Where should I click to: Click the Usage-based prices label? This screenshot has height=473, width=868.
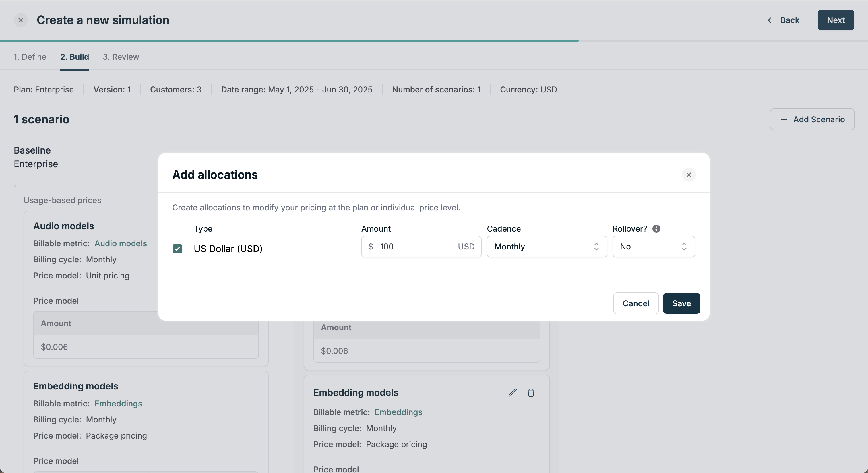[x=62, y=200]
